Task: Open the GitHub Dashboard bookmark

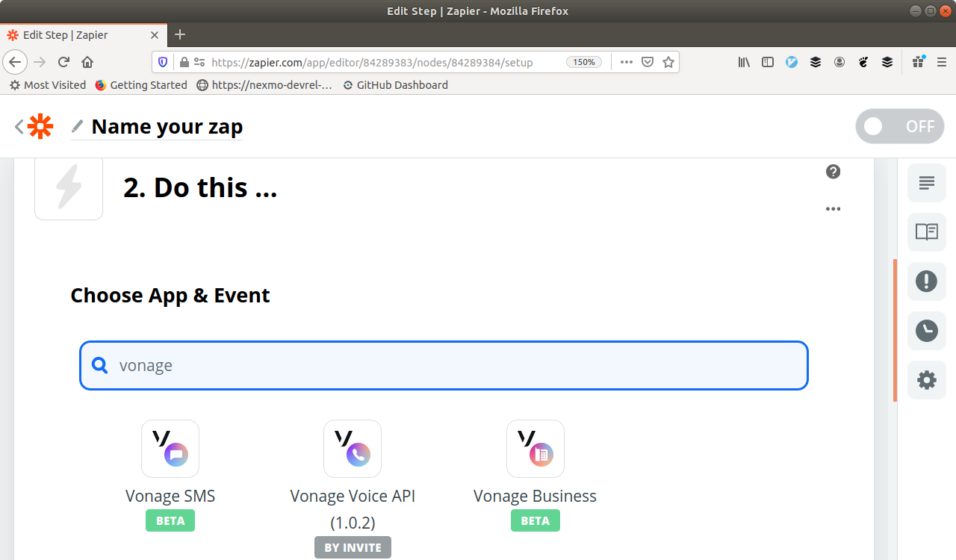Action: click(395, 85)
